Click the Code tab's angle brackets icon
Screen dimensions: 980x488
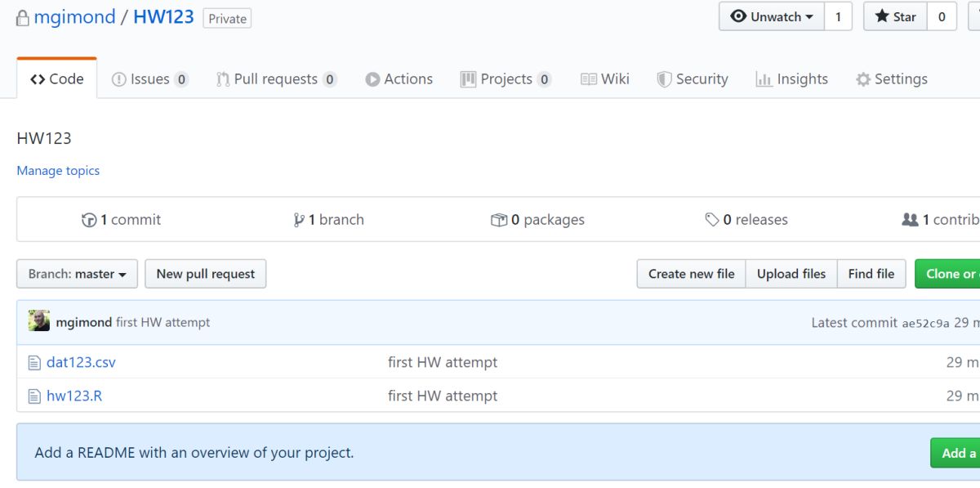point(38,79)
